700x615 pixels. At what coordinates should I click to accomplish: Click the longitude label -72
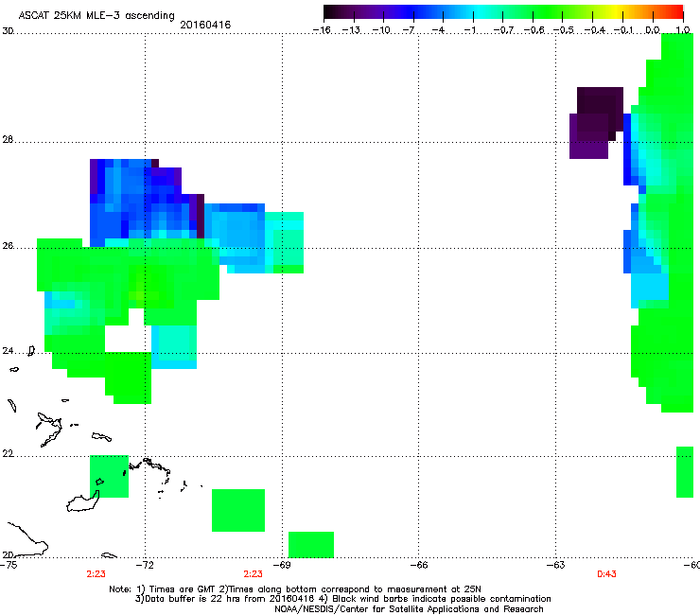(145, 565)
